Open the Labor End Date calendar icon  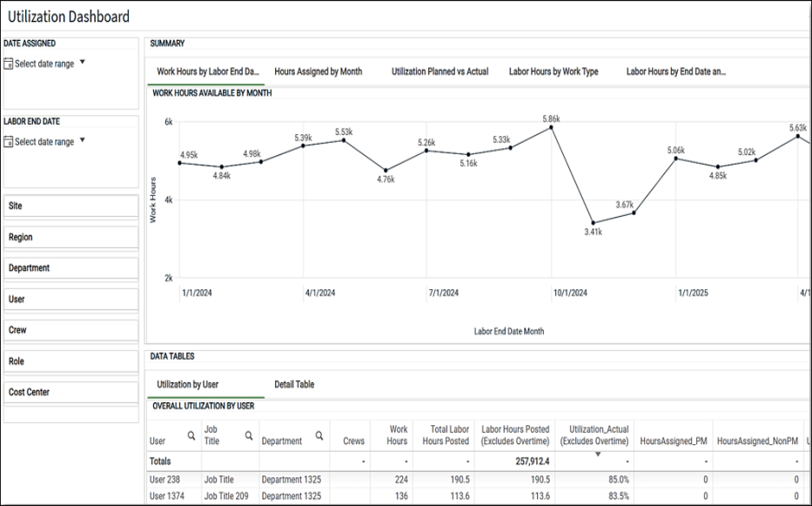coord(9,142)
